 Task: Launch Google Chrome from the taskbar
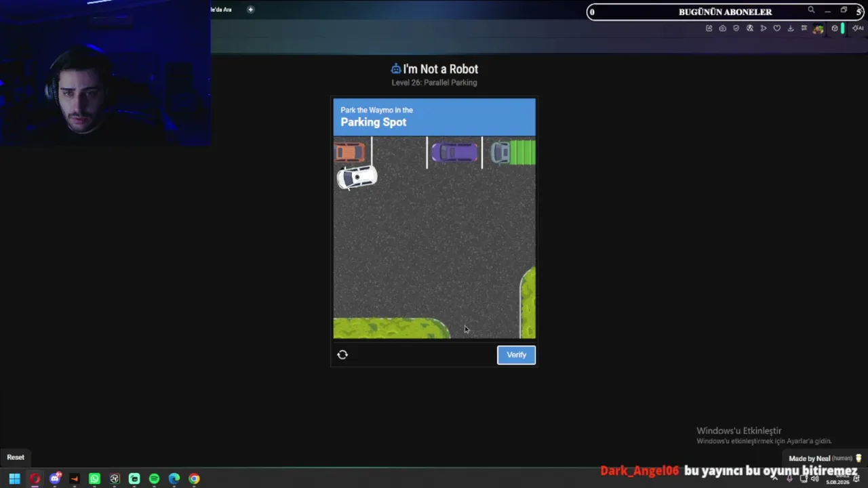click(194, 479)
